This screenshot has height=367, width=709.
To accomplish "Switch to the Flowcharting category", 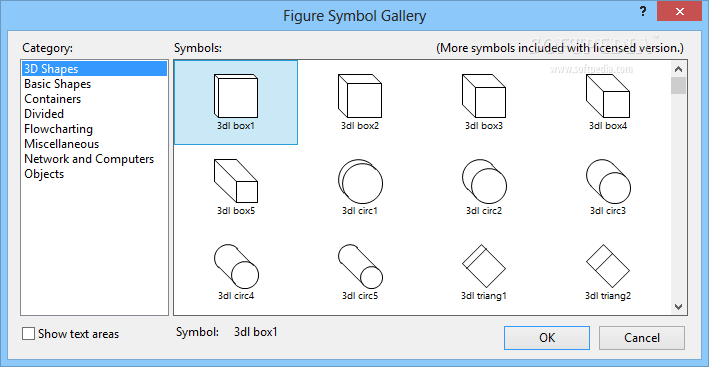I will click(58, 129).
